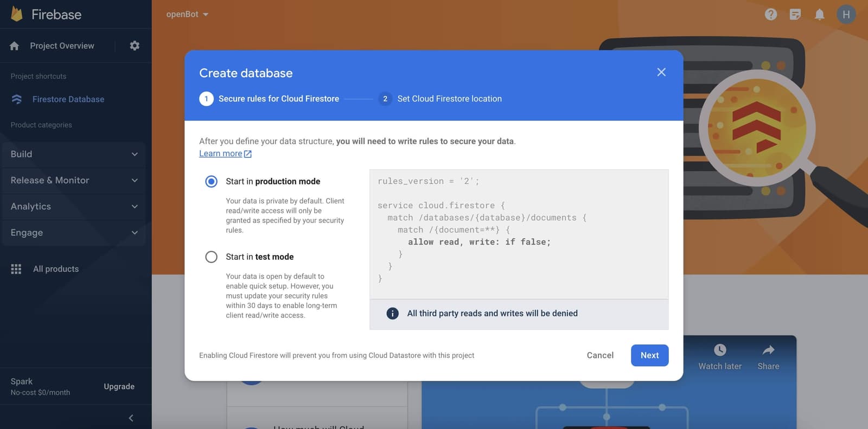The height and width of the screenshot is (429, 868).
Task: Open All products in the sidebar
Action: click(56, 269)
